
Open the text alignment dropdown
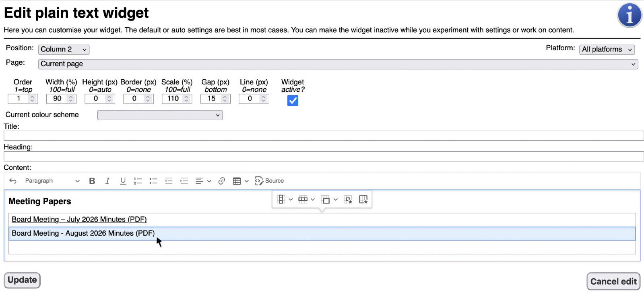tap(203, 181)
